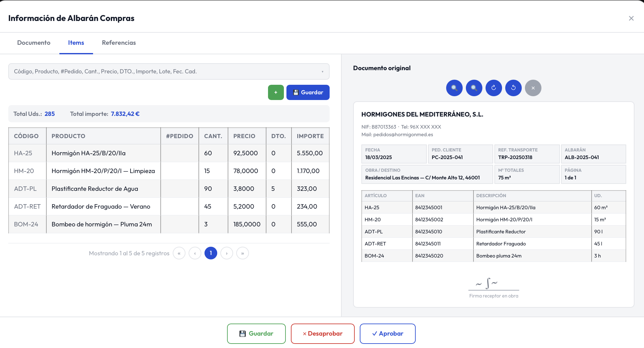
Task: Click the ADT-PL code cell in the items table
Action: pos(27,189)
